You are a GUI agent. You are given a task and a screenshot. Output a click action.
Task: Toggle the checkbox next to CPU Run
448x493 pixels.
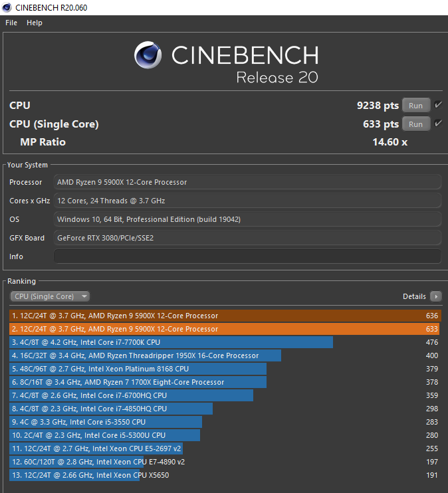(438, 105)
